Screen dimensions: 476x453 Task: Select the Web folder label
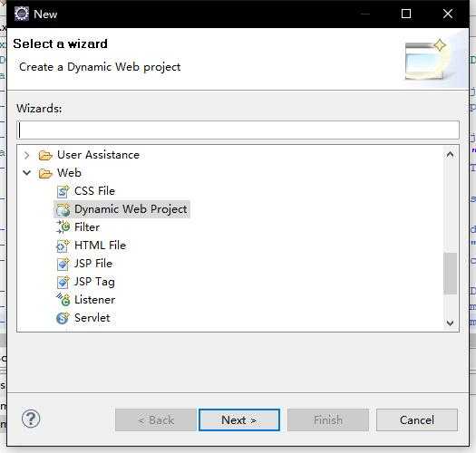coord(69,173)
